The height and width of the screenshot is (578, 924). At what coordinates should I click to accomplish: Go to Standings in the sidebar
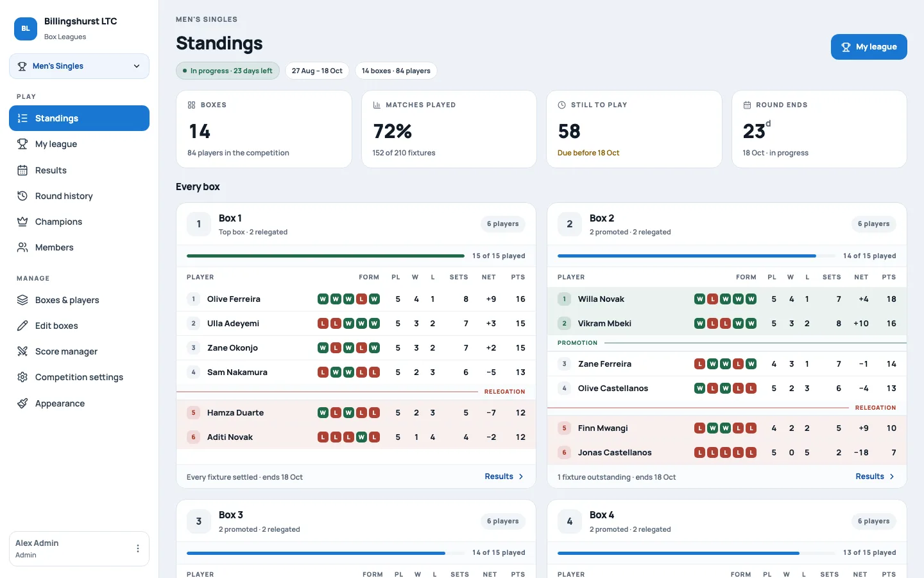pyautogui.click(x=79, y=118)
